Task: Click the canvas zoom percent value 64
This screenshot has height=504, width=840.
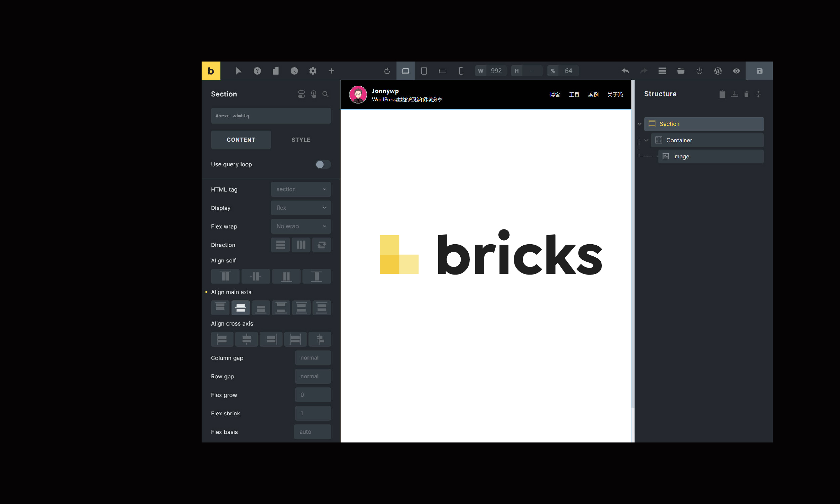Action: pos(569,71)
